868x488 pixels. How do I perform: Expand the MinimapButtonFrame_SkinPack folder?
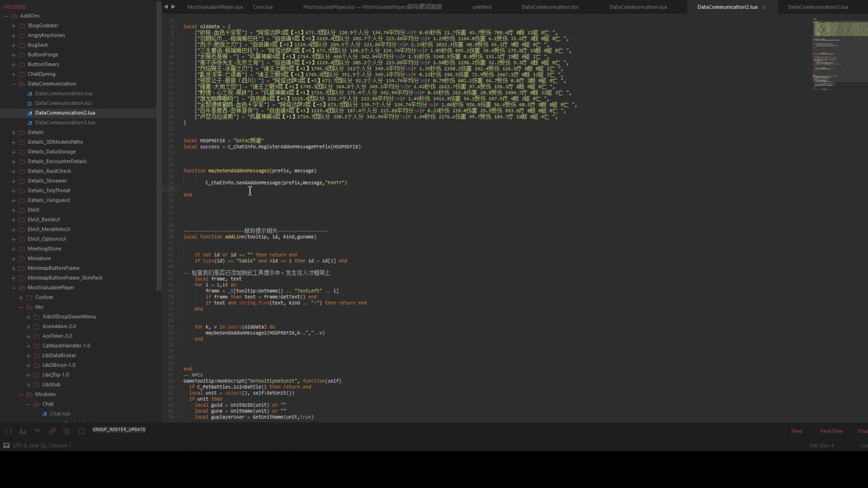pos(14,278)
